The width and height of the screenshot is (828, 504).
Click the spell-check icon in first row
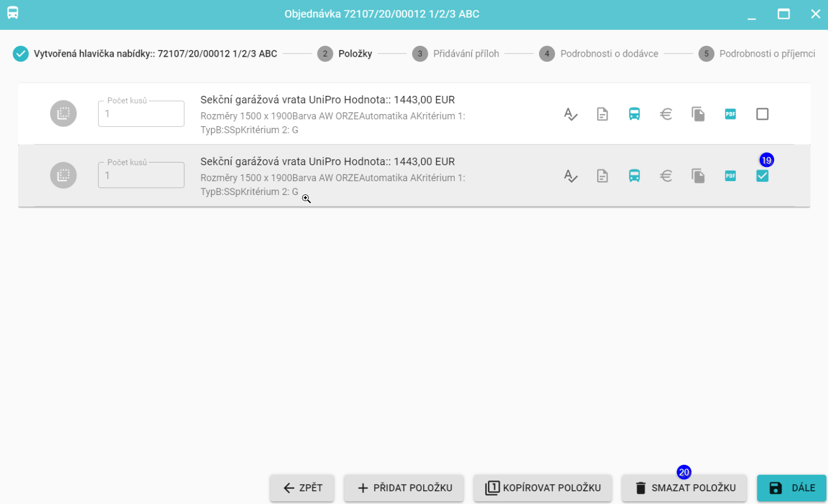coord(571,114)
